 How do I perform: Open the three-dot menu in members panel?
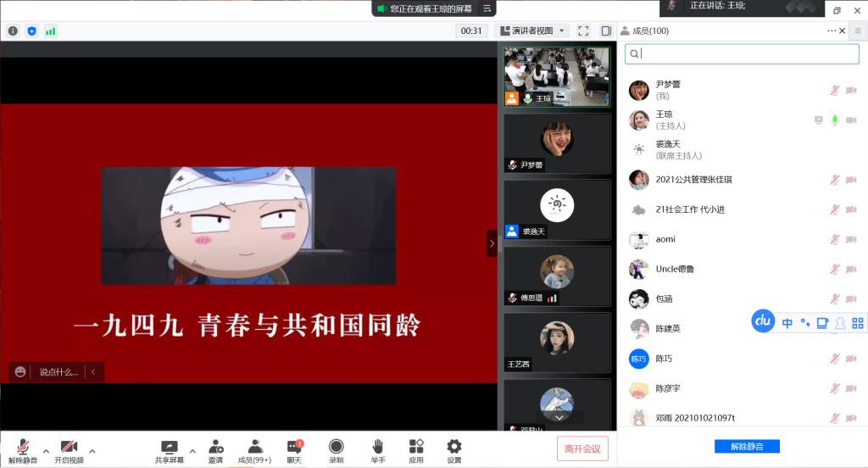click(x=832, y=31)
